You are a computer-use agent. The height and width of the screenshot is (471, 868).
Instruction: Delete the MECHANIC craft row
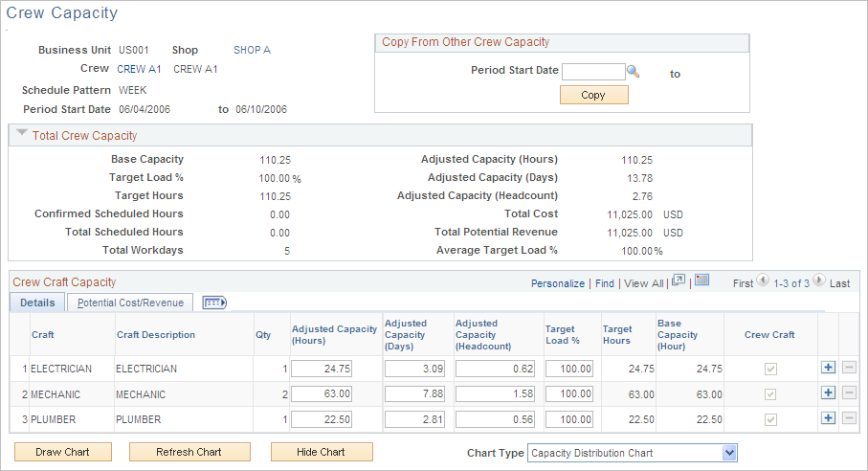(x=849, y=392)
